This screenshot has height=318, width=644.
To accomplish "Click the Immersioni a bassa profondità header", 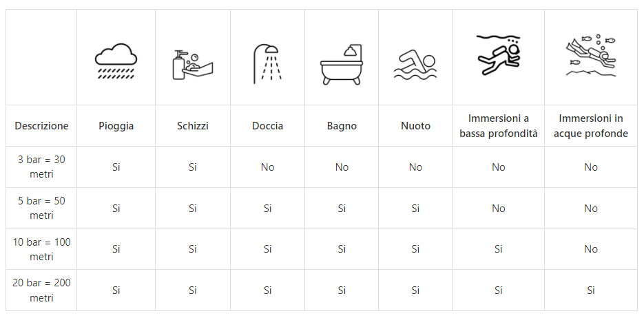I will [498, 126].
